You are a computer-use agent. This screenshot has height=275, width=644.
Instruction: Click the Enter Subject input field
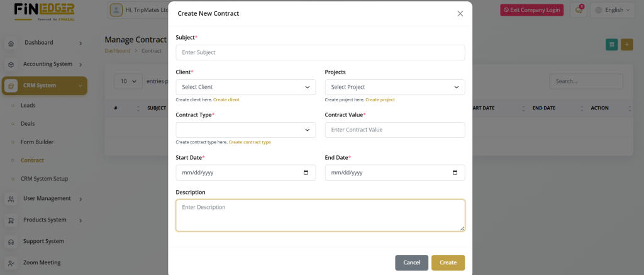point(320,53)
